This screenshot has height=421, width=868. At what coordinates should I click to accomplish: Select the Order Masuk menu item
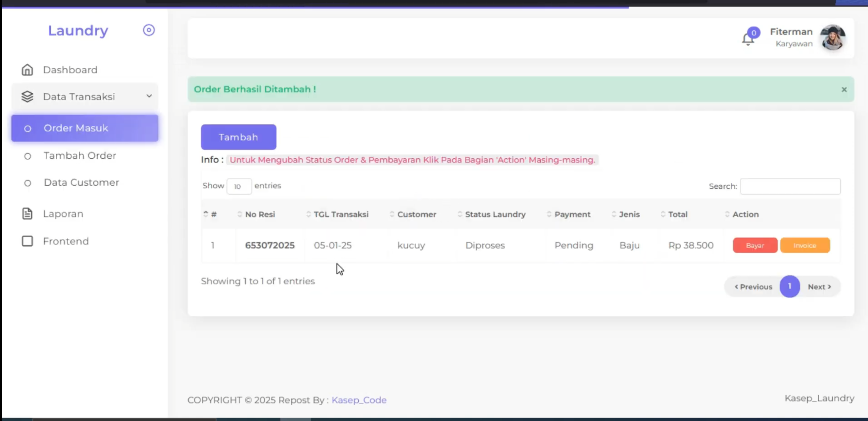point(85,128)
